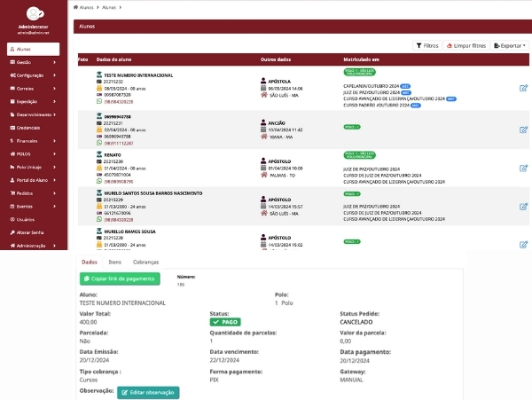The height and width of the screenshot is (400, 532).
Task: Click phone number link of RENATO
Action: coord(119,182)
